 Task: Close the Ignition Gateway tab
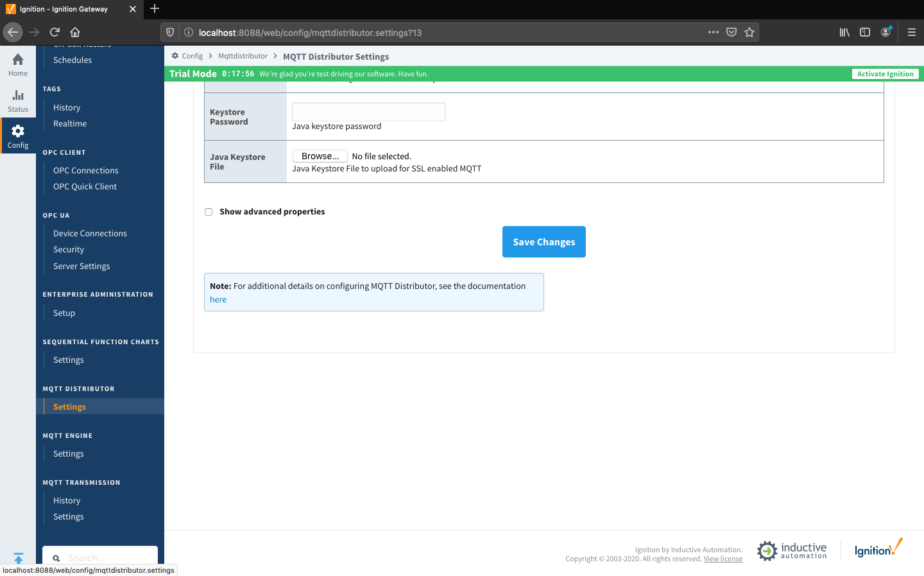pos(133,9)
